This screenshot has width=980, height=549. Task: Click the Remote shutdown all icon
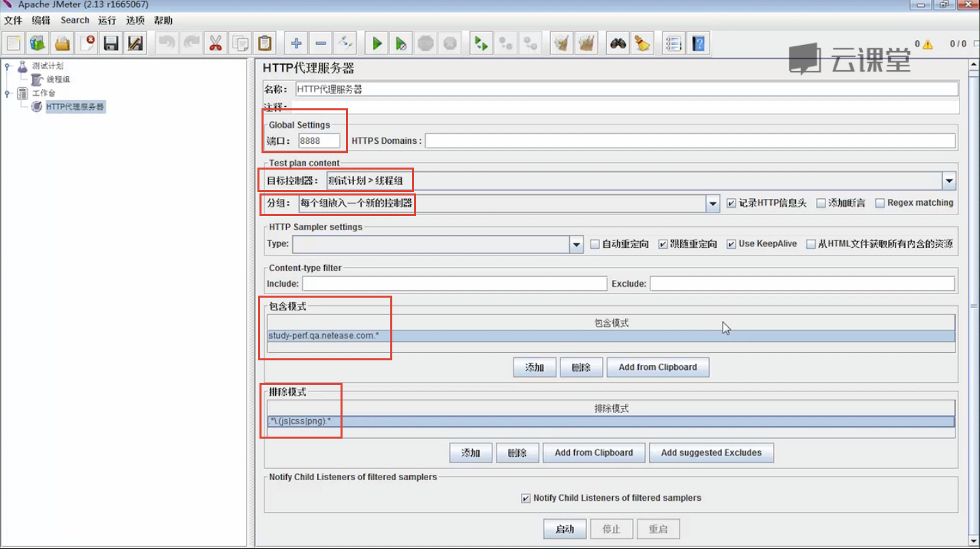click(531, 44)
